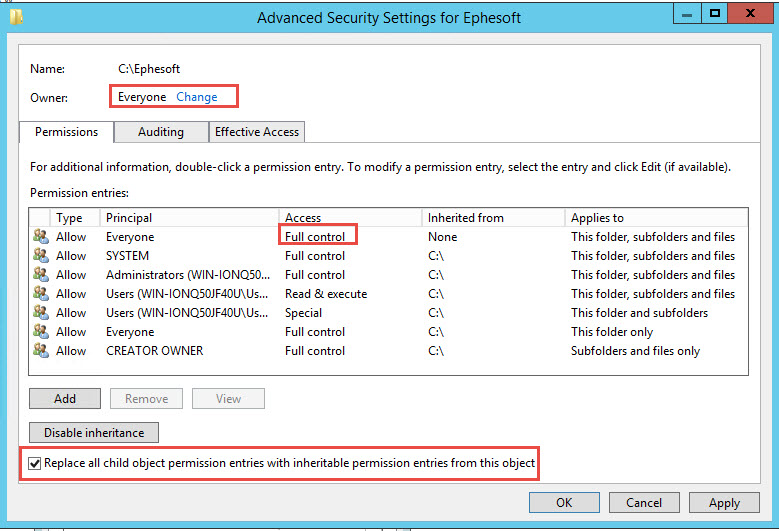This screenshot has width=779, height=531.
Task: Select the CREATOR OWNER principal entry
Action: [155, 351]
